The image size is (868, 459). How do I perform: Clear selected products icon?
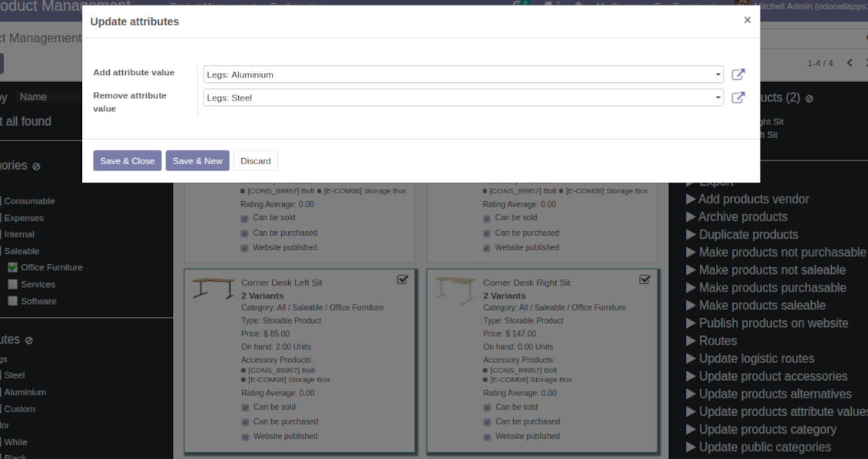click(810, 98)
